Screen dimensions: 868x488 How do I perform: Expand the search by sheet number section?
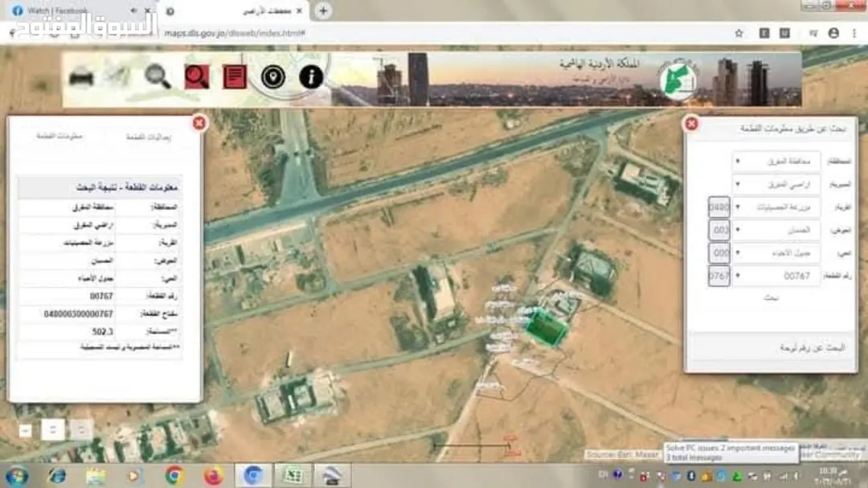(771, 348)
